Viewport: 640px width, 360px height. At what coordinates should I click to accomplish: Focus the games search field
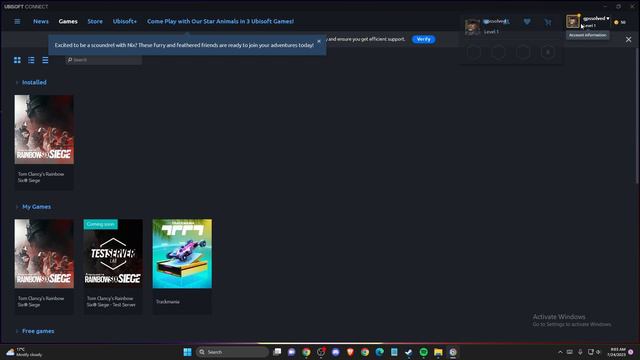click(x=104, y=60)
